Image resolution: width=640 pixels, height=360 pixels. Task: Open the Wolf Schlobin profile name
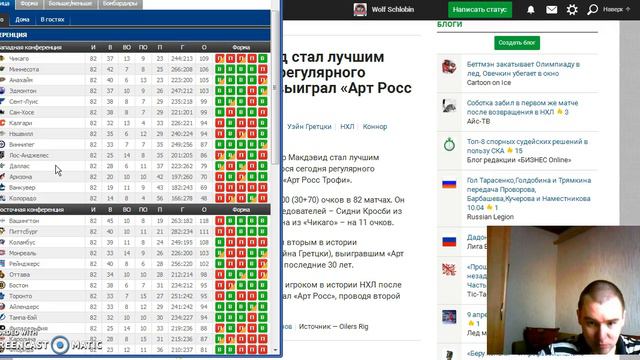pos(393,9)
